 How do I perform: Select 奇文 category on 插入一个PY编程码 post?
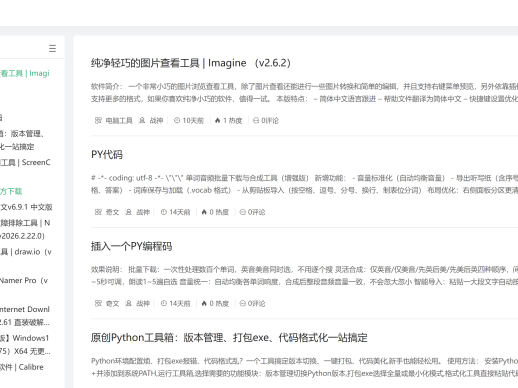click(x=112, y=303)
